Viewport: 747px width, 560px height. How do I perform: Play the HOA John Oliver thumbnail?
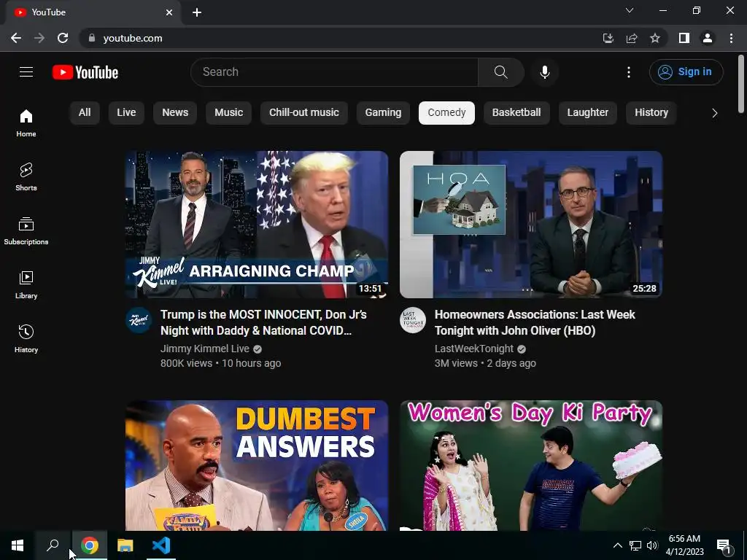click(x=531, y=225)
